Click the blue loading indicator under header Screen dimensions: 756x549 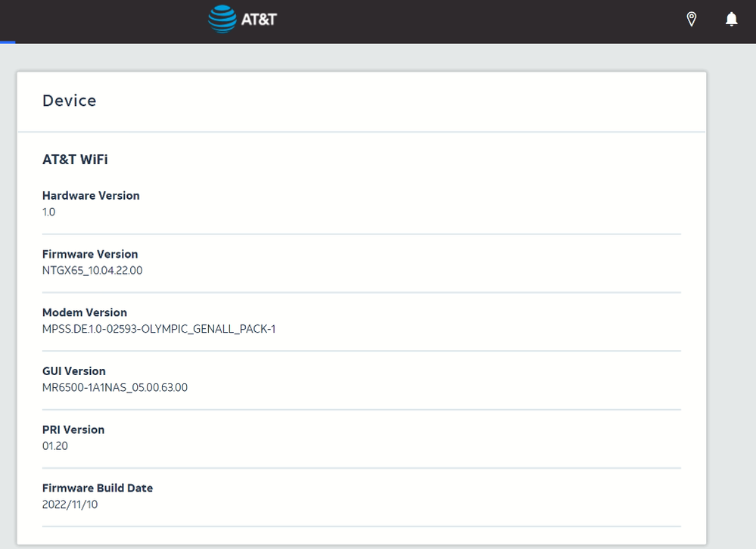[x=8, y=42]
